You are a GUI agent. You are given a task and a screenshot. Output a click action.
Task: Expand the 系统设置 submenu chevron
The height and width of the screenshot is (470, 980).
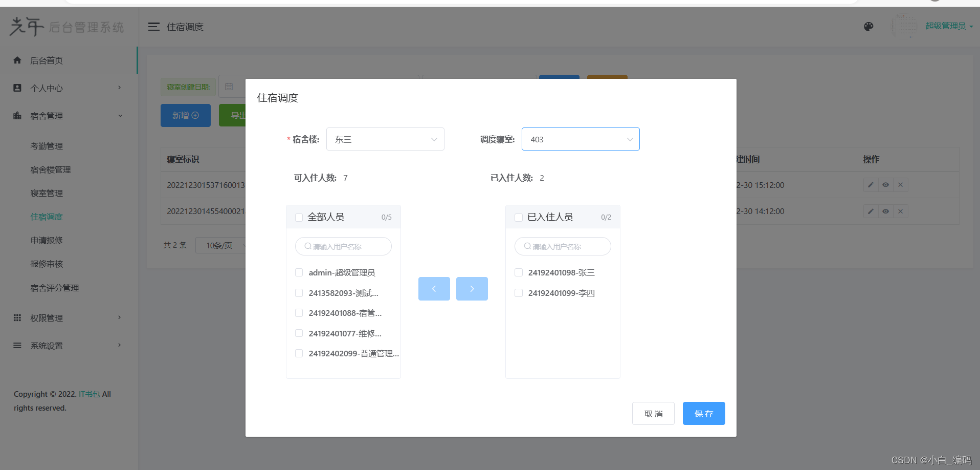[120, 345]
